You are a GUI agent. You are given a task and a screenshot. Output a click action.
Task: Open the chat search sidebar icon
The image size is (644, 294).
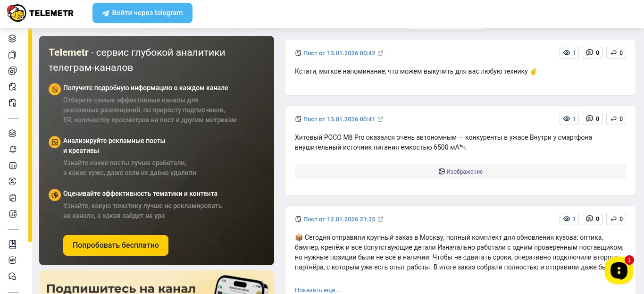pyautogui.click(x=13, y=277)
